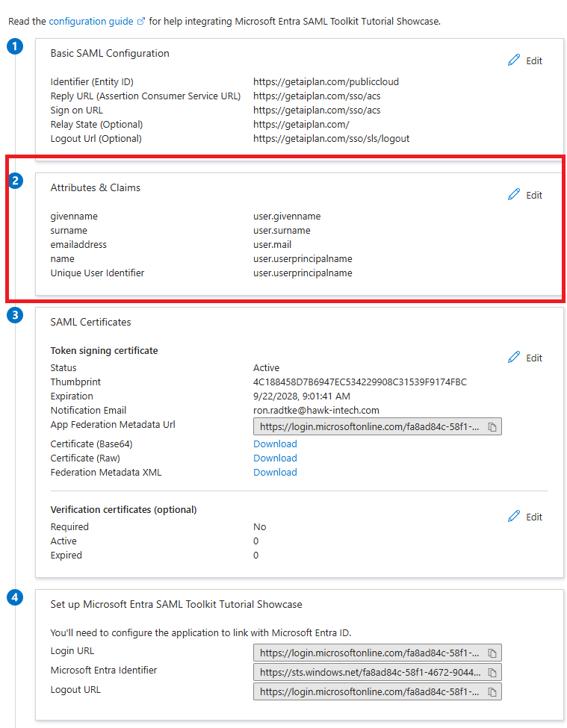This screenshot has height=728, width=567.
Task: Open the configuration guide link
Action: (91, 21)
